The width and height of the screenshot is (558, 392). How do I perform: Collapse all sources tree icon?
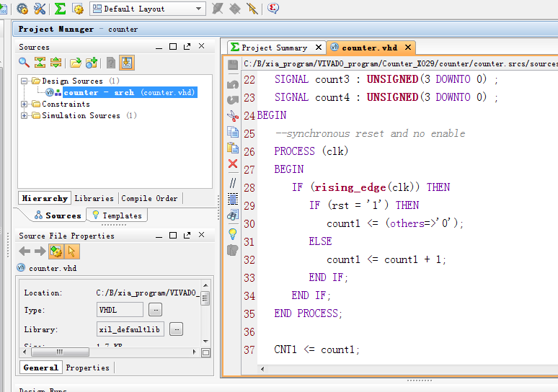point(40,63)
